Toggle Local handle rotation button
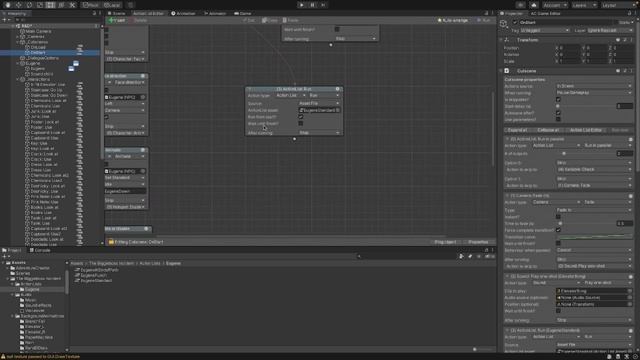 point(112,5)
